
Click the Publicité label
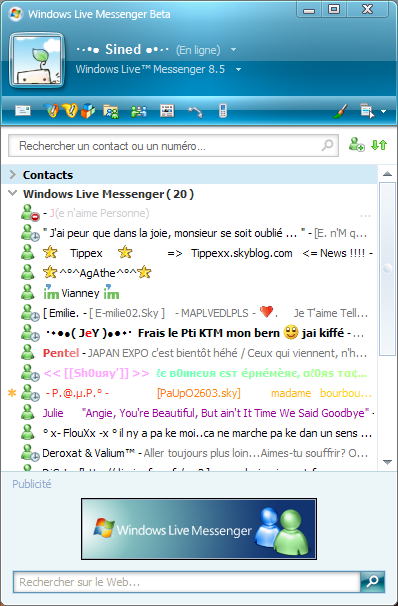pyautogui.click(x=32, y=484)
